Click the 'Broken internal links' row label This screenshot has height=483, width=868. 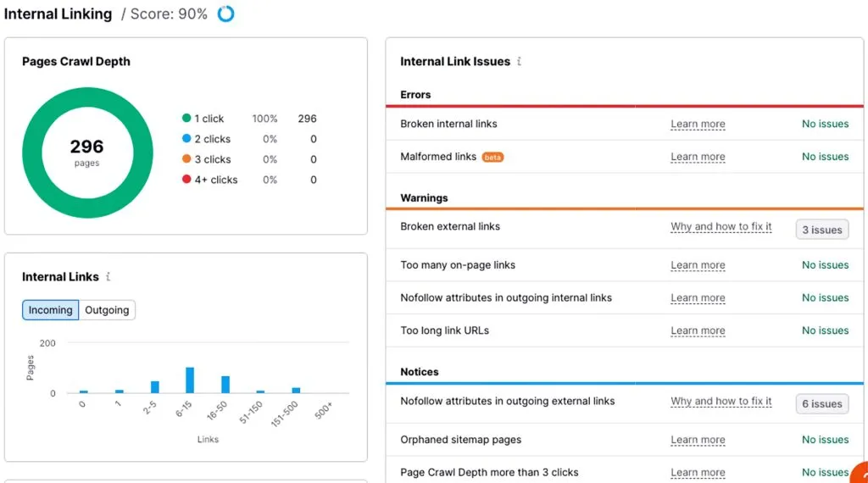pos(448,124)
